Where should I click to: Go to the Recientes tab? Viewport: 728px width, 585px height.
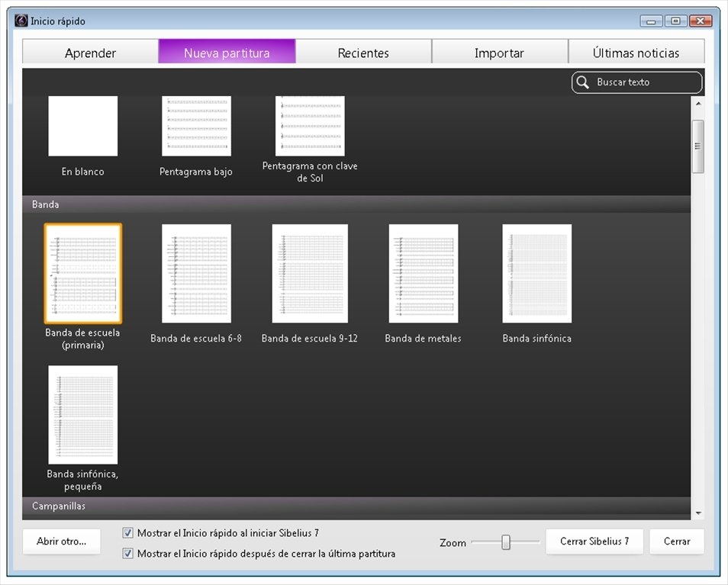pos(363,53)
